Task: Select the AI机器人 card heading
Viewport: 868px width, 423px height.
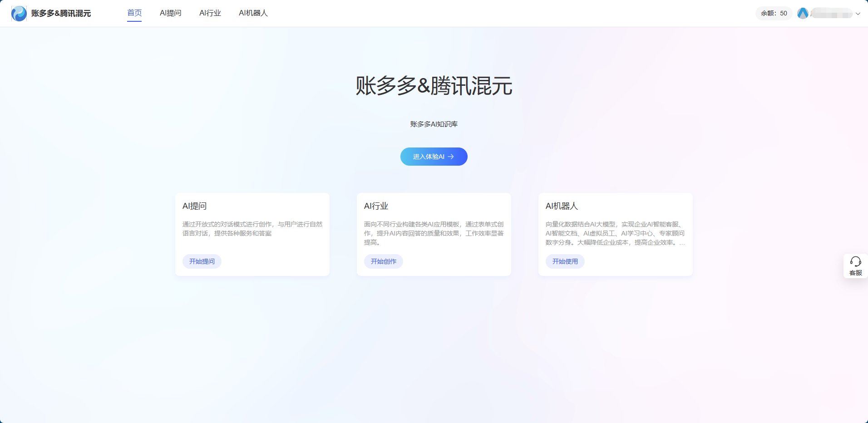Action: (562, 206)
